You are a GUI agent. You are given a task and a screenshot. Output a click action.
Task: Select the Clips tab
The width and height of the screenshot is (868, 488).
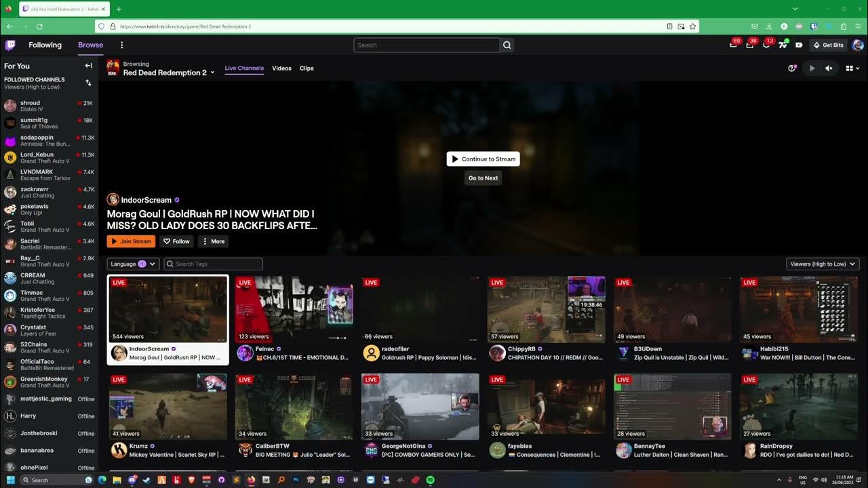coord(307,68)
